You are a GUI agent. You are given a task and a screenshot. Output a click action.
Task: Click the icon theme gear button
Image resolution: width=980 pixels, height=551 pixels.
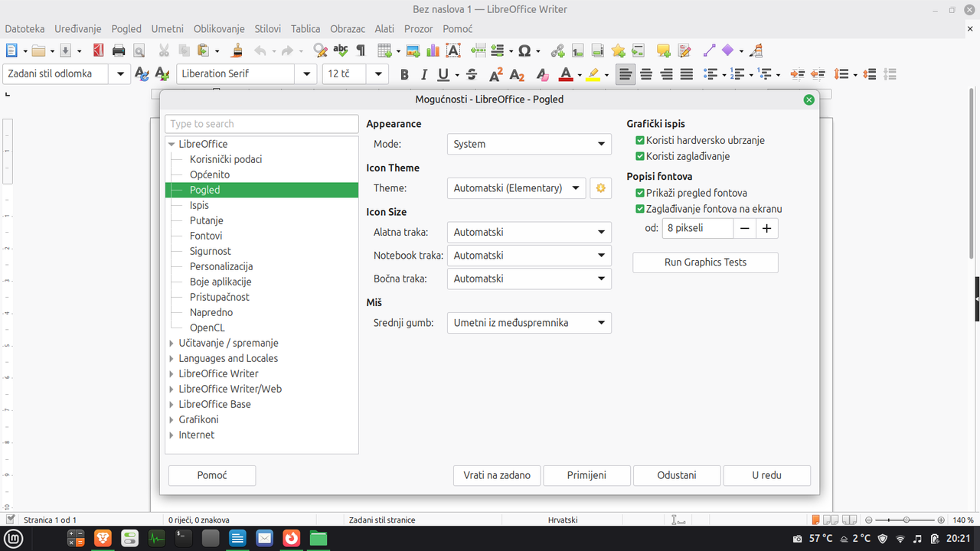pos(600,188)
